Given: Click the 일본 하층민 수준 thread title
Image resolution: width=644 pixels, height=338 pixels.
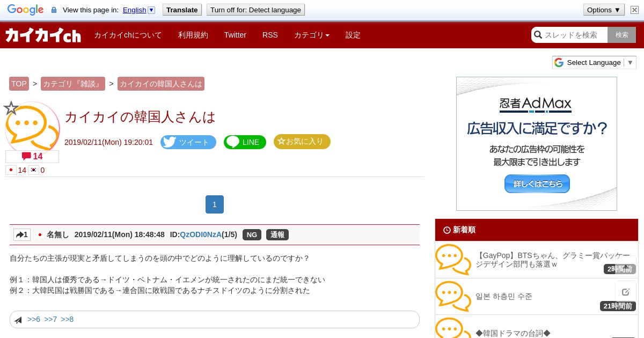Looking at the screenshot, I should [504, 296].
